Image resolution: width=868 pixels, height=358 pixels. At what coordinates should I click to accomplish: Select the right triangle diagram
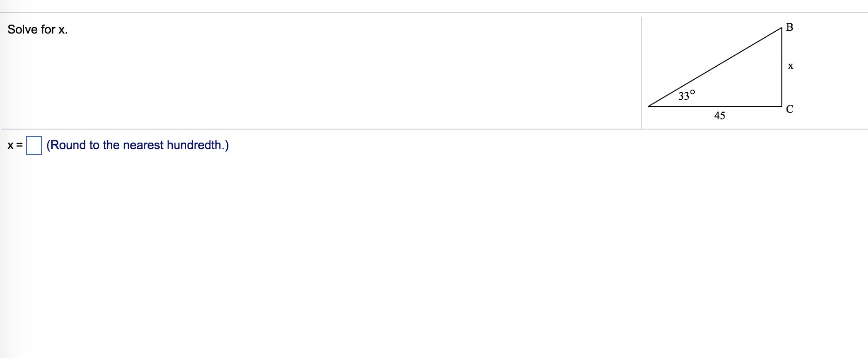coord(721,71)
